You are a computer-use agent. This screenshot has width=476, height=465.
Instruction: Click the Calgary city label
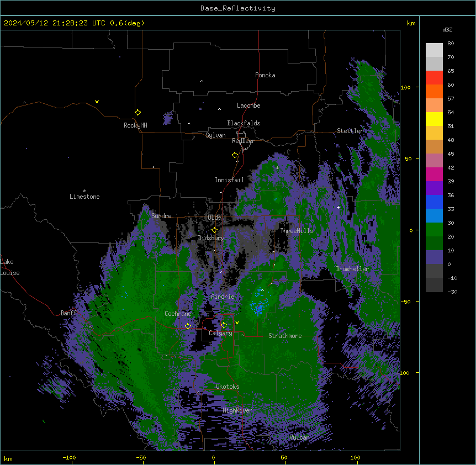pos(220,333)
